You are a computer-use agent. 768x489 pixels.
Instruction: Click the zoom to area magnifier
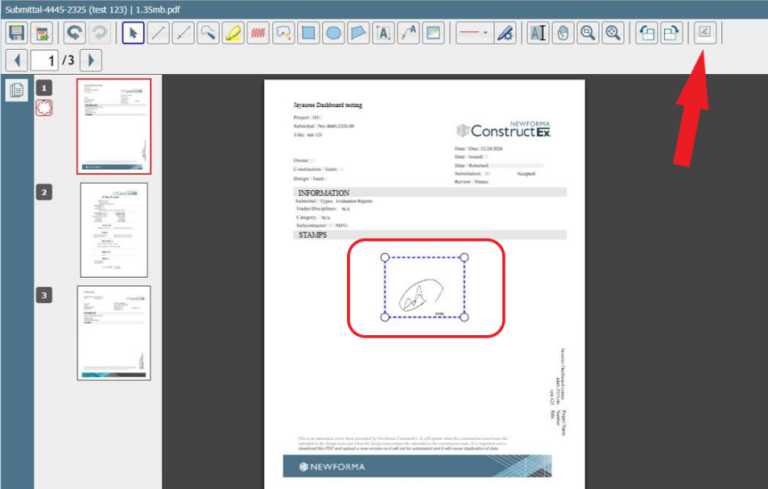pyautogui.click(x=588, y=33)
